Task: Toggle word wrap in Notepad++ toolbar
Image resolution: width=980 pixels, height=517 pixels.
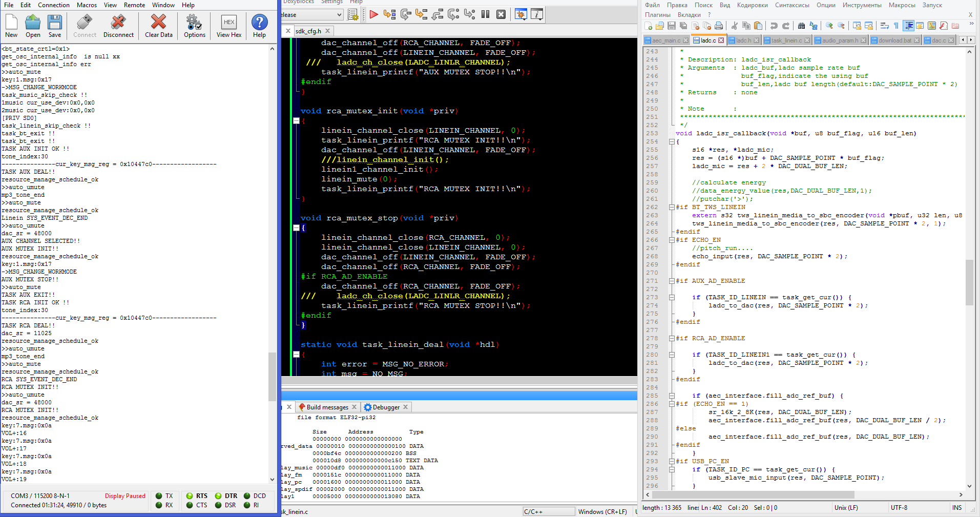Action: [884, 26]
